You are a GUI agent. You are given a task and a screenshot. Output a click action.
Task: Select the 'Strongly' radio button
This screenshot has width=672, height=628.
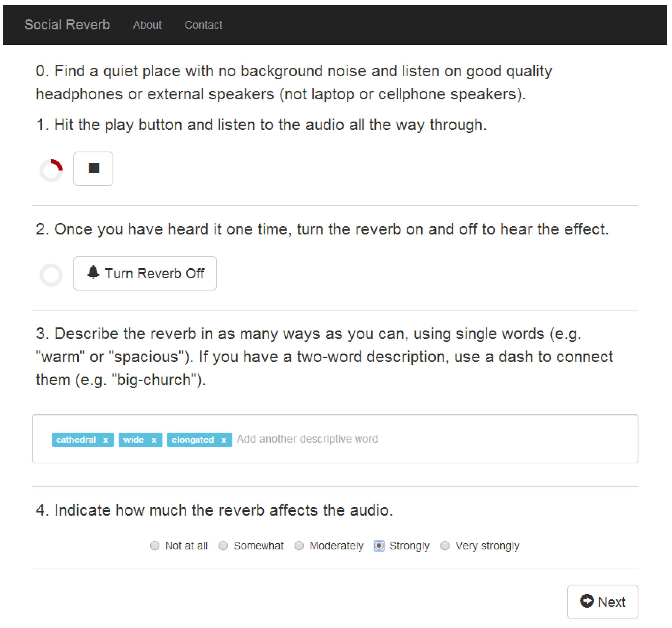coord(379,546)
